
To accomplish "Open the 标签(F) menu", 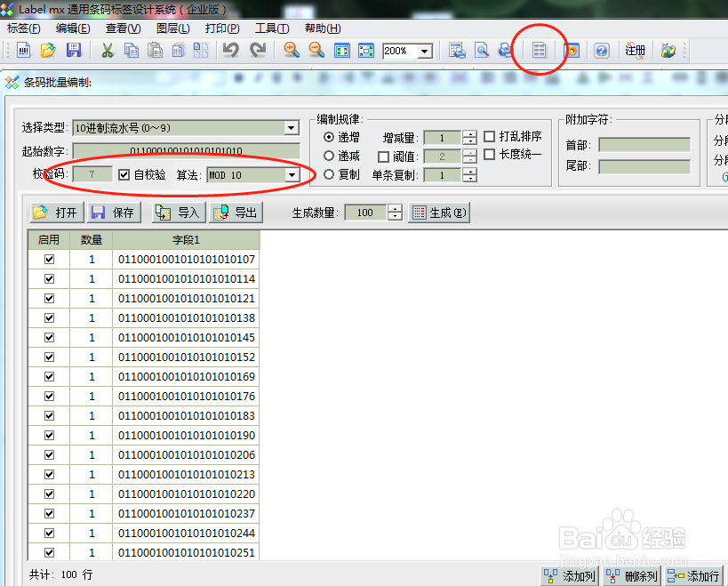I will (x=24, y=28).
